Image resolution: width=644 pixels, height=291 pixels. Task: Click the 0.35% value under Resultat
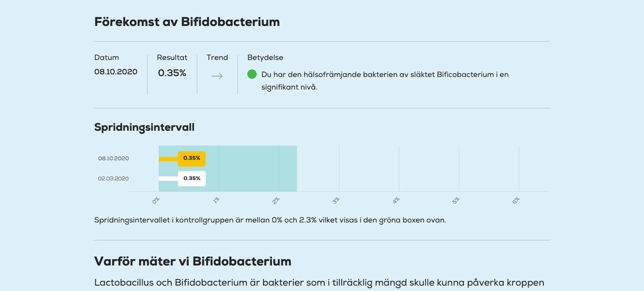click(x=172, y=73)
